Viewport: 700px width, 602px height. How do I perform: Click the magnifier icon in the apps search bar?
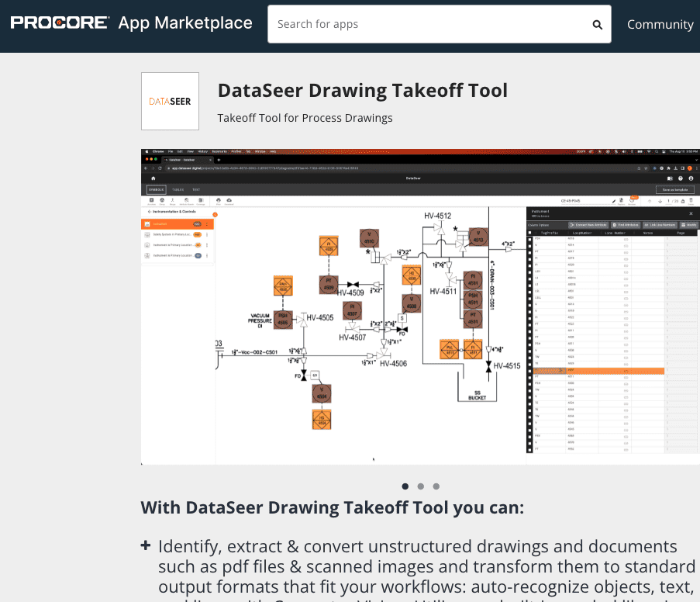click(597, 24)
